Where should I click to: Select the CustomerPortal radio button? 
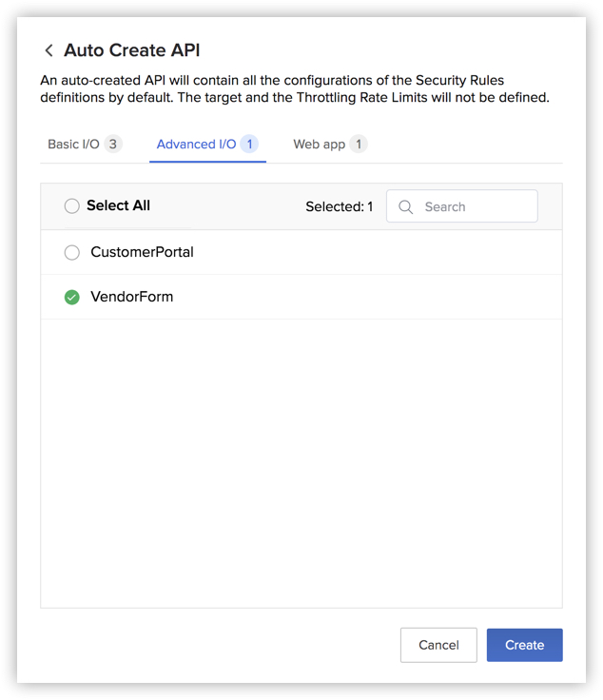(71, 252)
